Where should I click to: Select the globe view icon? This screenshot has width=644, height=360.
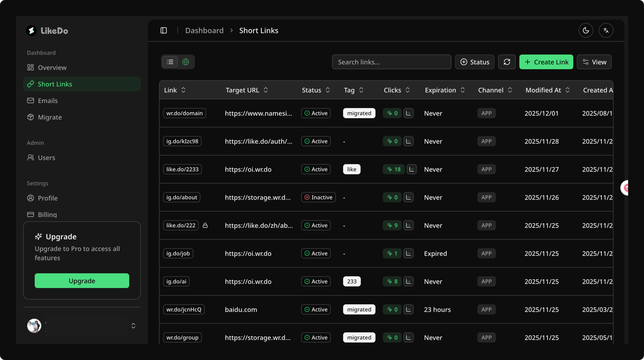186,62
